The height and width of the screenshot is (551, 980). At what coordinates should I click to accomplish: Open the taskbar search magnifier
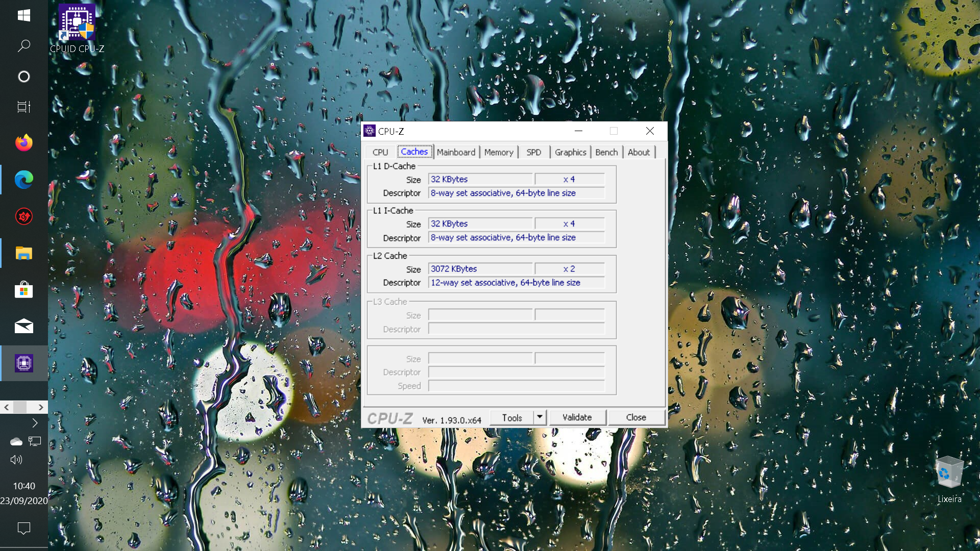tap(24, 46)
